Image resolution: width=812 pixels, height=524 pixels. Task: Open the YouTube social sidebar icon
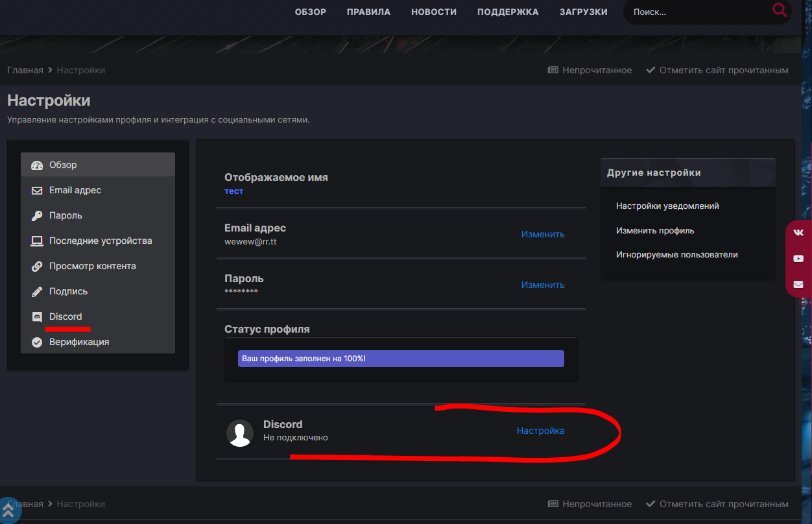pyautogui.click(x=798, y=258)
